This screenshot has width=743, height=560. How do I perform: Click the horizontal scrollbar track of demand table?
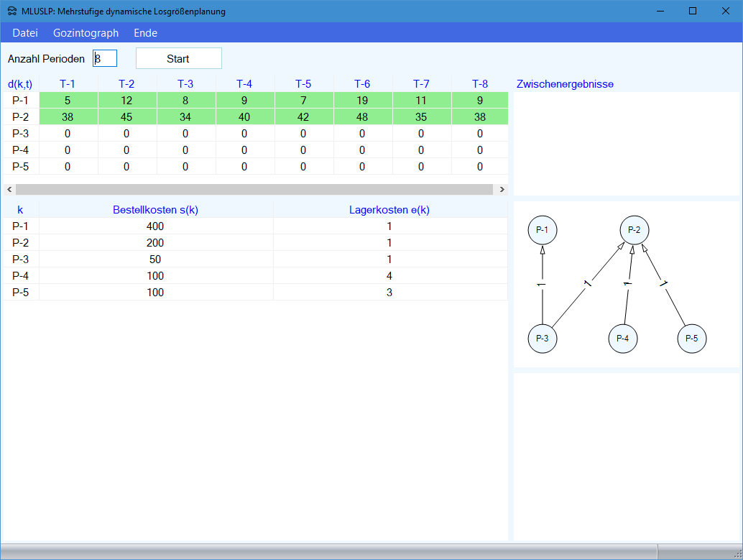254,189
